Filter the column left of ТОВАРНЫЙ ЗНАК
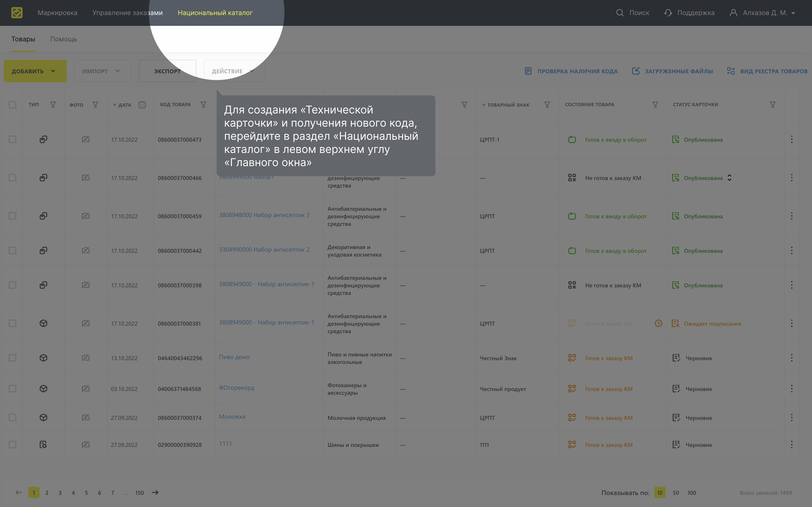The height and width of the screenshot is (507, 812). (464, 105)
